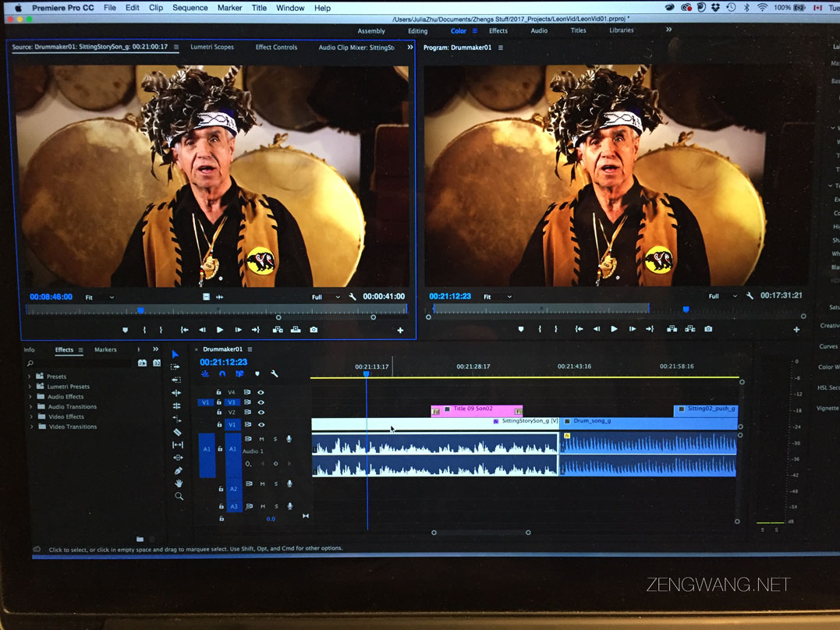Open timeline display settings wrench

click(274, 374)
